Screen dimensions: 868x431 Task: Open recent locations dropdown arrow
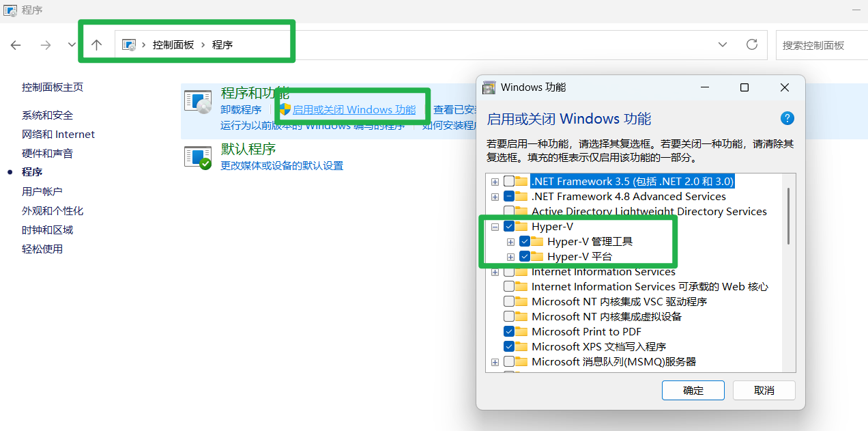(x=72, y=45)
